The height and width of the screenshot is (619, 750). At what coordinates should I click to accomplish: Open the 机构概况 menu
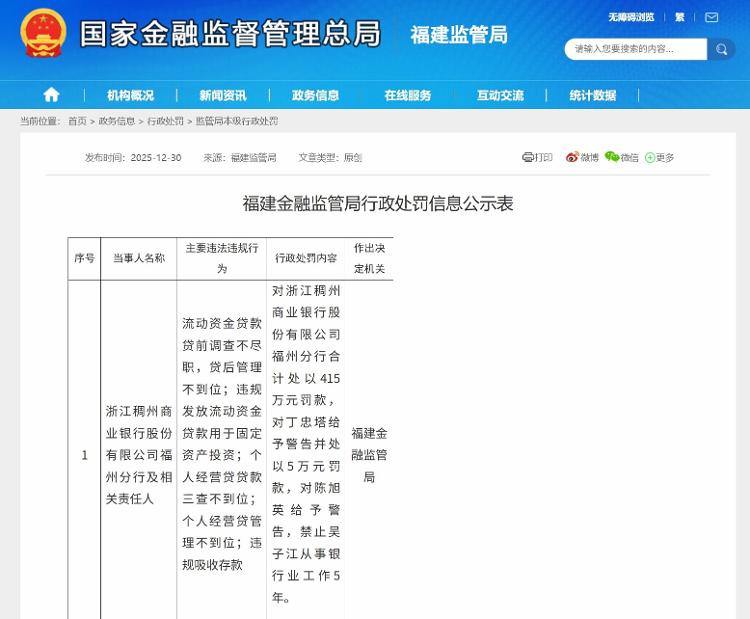[130, 95]
